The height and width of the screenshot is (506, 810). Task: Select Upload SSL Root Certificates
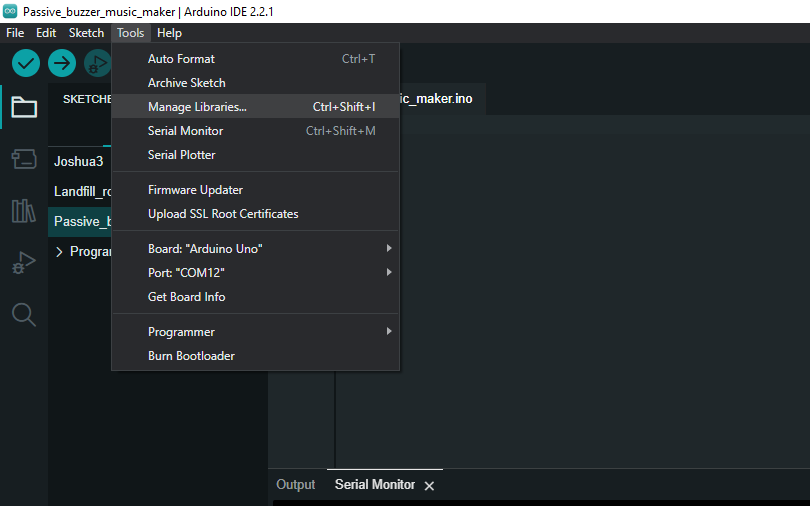(255, 214)
